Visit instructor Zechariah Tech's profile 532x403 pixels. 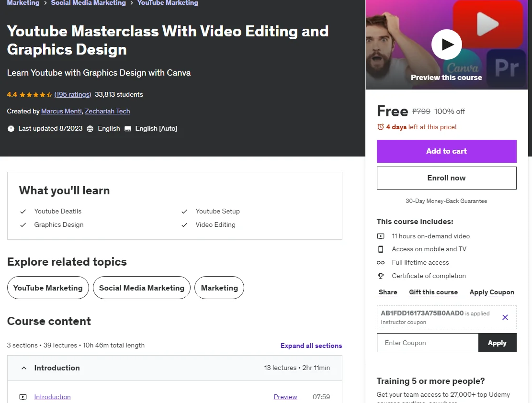[107, 111]
